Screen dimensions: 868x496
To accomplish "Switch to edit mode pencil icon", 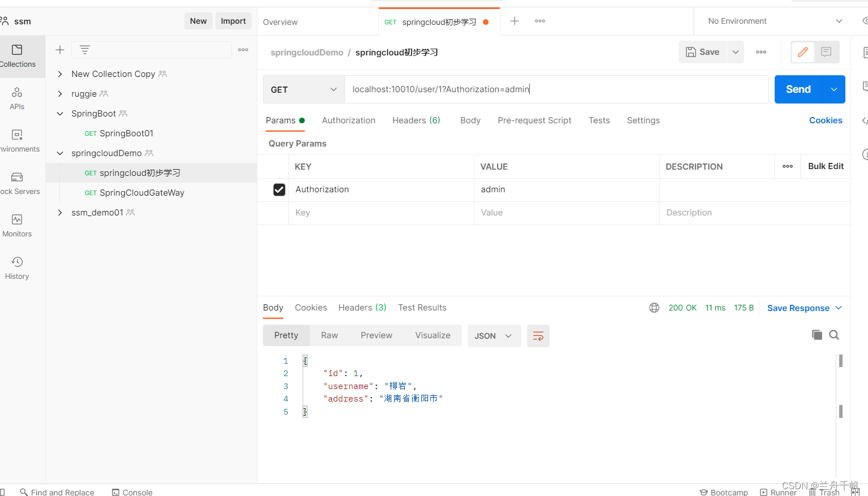I will click(x=802, y=52).
